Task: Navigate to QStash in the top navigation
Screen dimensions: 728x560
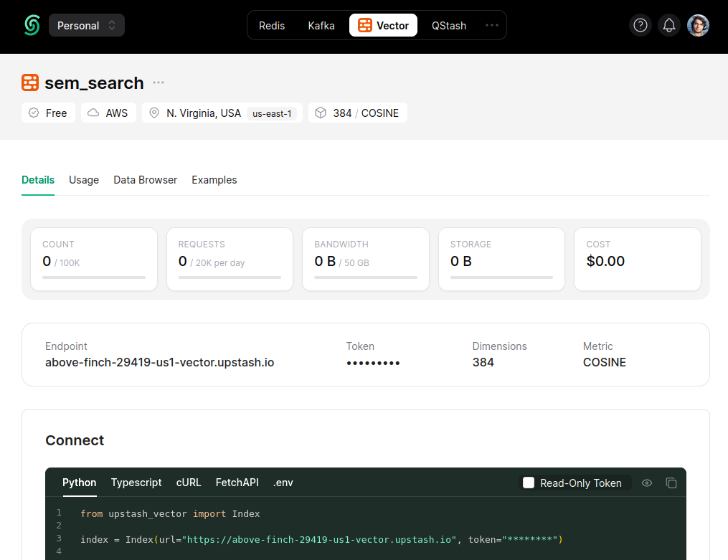Action: pyautogui.click(x=448, y=25)
